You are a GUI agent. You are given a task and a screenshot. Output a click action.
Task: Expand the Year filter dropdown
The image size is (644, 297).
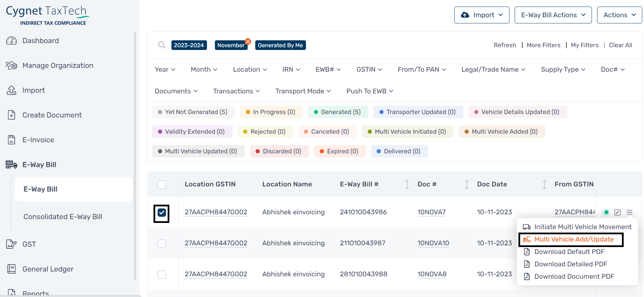click(165, 70)
